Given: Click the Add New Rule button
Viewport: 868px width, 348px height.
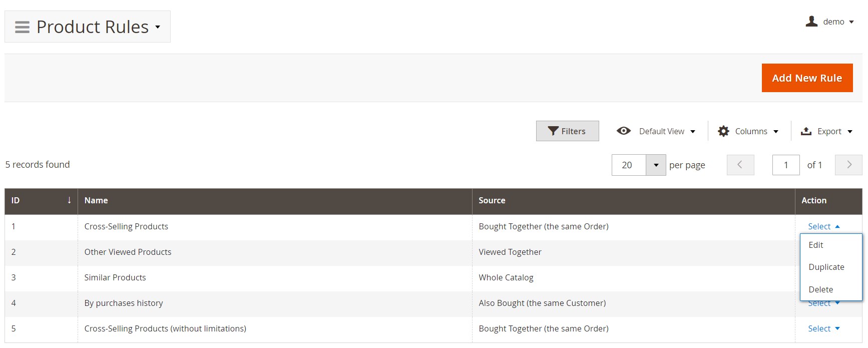Looking at the screenshot, I should tap(807, 78).
